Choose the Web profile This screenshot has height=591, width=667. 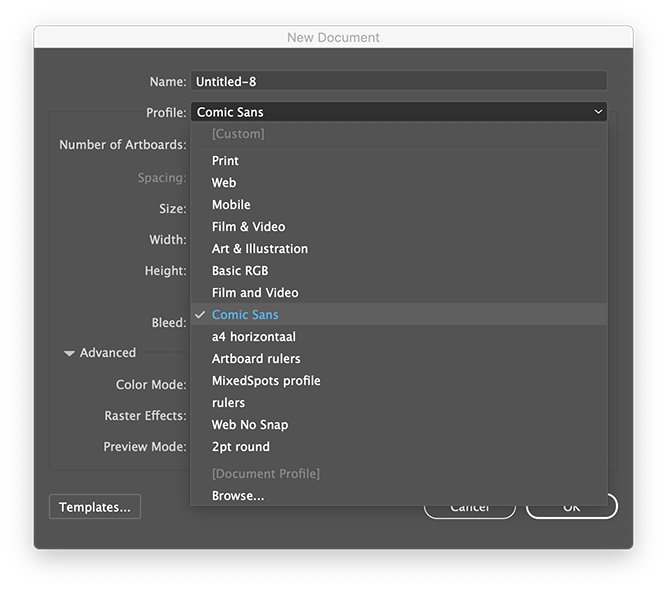tap(224, 183)
